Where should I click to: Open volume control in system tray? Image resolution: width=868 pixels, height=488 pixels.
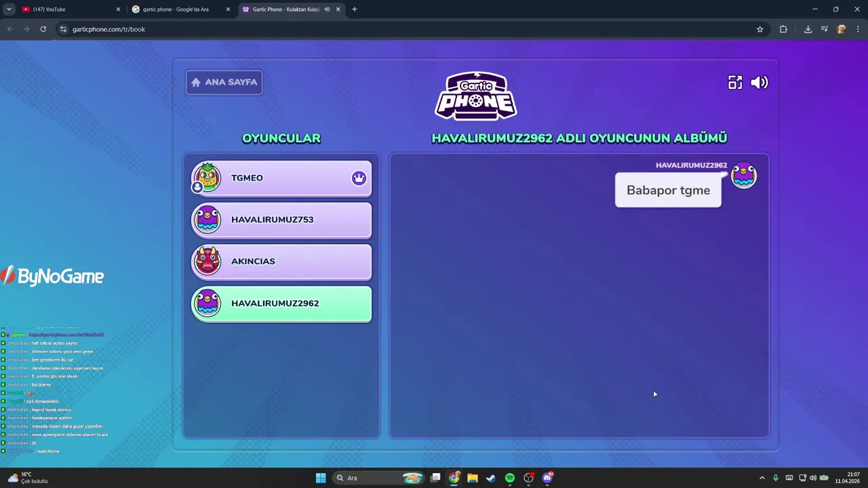[x=812, y=478]
